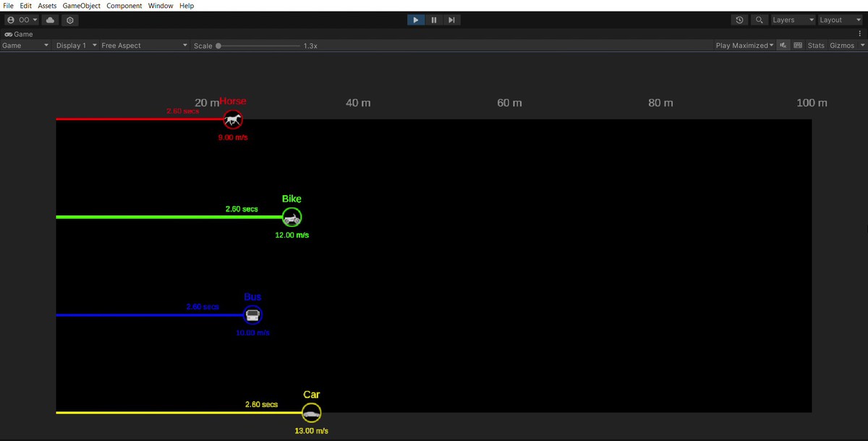Image resolution: width=868 pixels, height=441 pixels.
Task: Open the Unity Cloud services icon
Action: pyautogui.click(x=49, y=20)
